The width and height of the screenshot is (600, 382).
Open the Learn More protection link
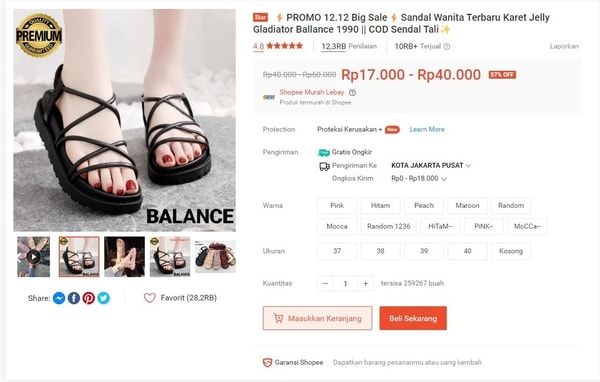click(427, 129)
